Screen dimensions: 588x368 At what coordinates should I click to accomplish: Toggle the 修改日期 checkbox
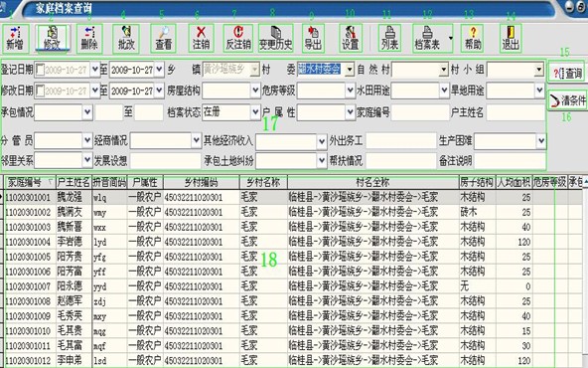coord(40,91)
